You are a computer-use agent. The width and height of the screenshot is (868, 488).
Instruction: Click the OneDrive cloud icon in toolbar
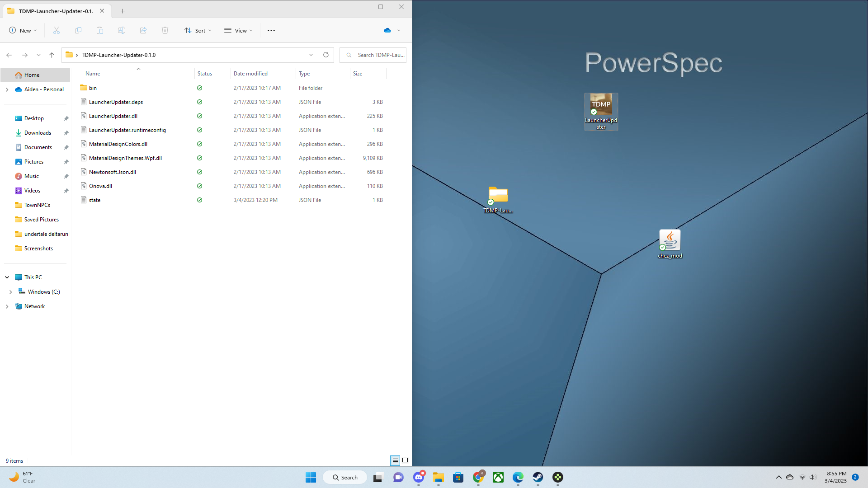point(387,30)
